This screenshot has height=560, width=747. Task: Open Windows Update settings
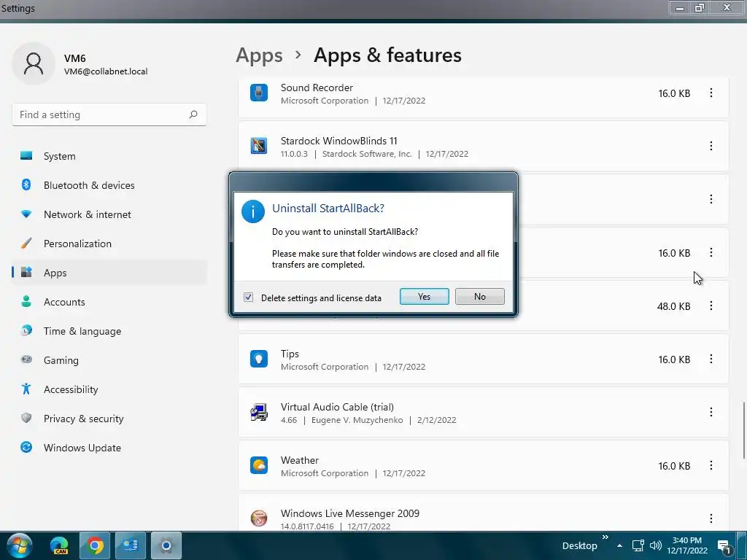(x=109, y=448)
